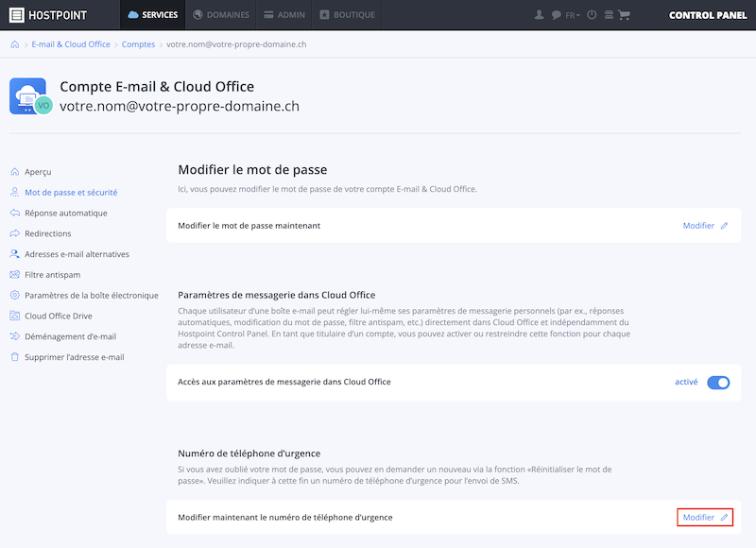Switch to the Domaines tab
The image size is (756, 548).
pos(221,15)
